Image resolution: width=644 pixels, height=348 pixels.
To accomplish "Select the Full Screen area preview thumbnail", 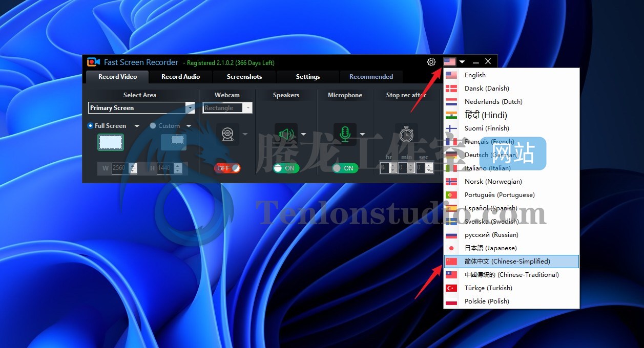I will click(x=111, y=142).
